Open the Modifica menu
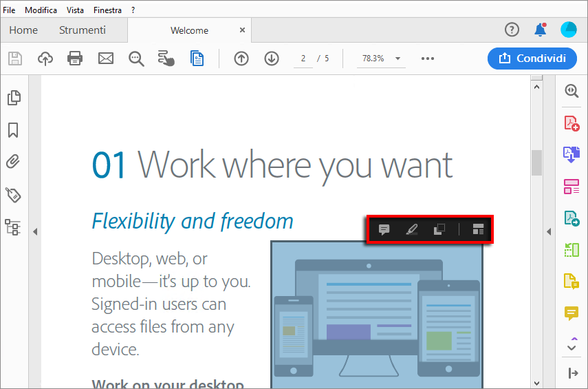The width and height of the screenshot is (588, 389). pos(41,10)
